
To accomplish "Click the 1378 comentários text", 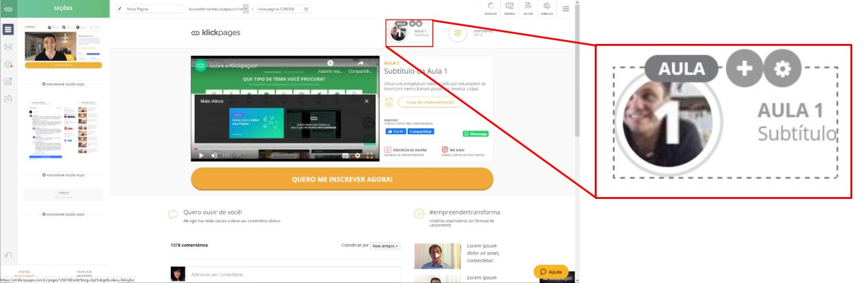I will click(189, 245).
